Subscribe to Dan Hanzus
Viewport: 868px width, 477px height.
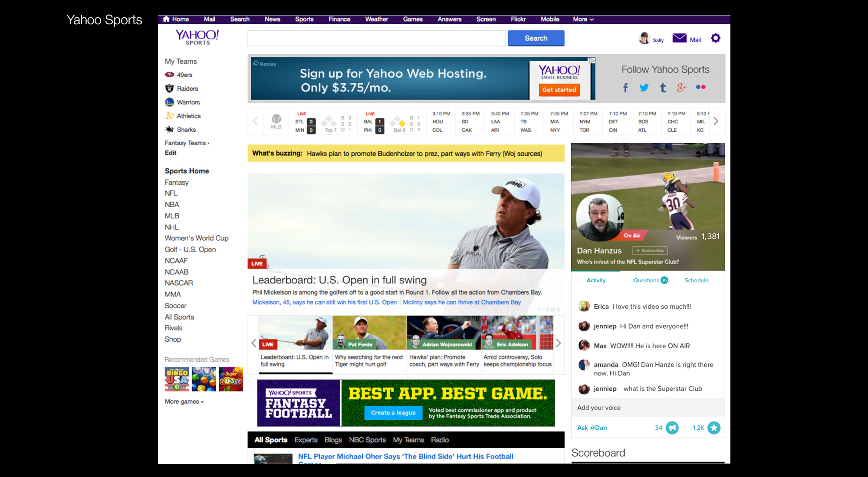[x=650, y=251]
